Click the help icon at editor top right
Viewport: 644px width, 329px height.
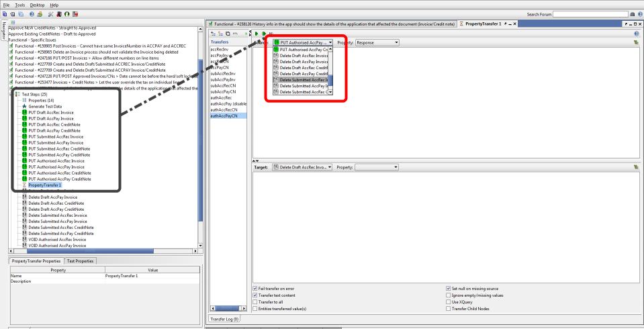coord(637,34)
